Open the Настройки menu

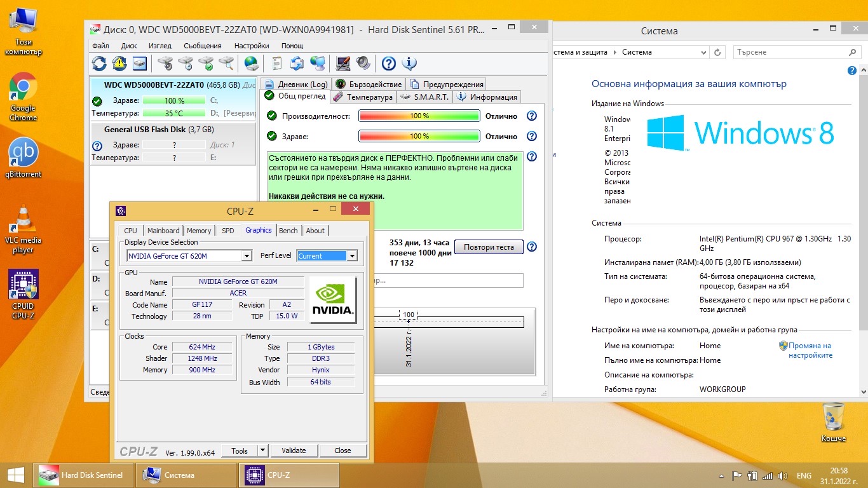pyautogui.click(x=252, y=46)
